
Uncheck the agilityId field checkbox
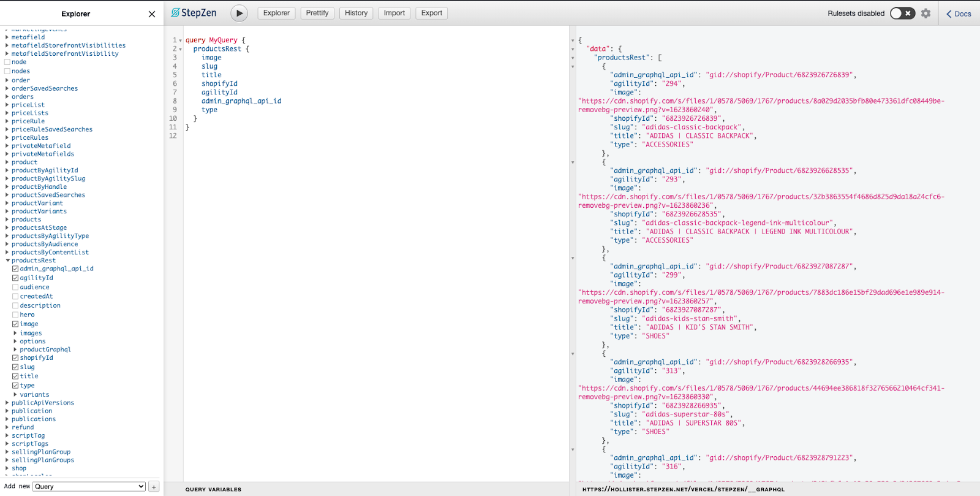point(15,278)
